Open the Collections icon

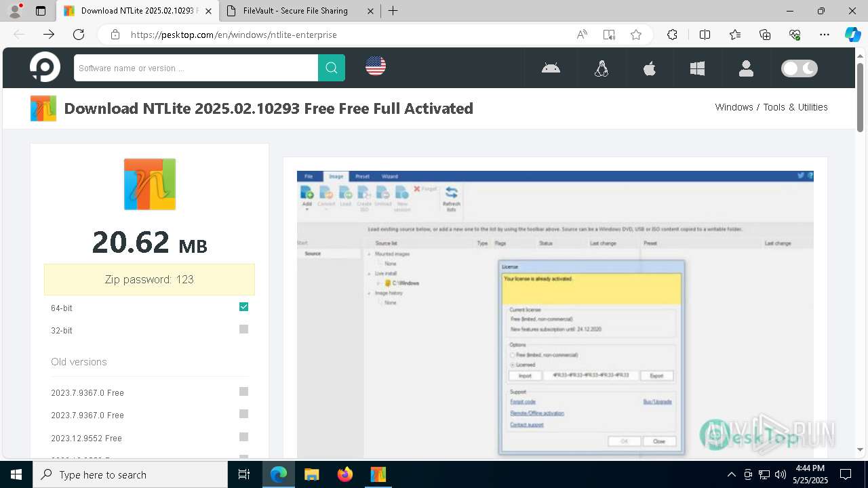point(765,35)
